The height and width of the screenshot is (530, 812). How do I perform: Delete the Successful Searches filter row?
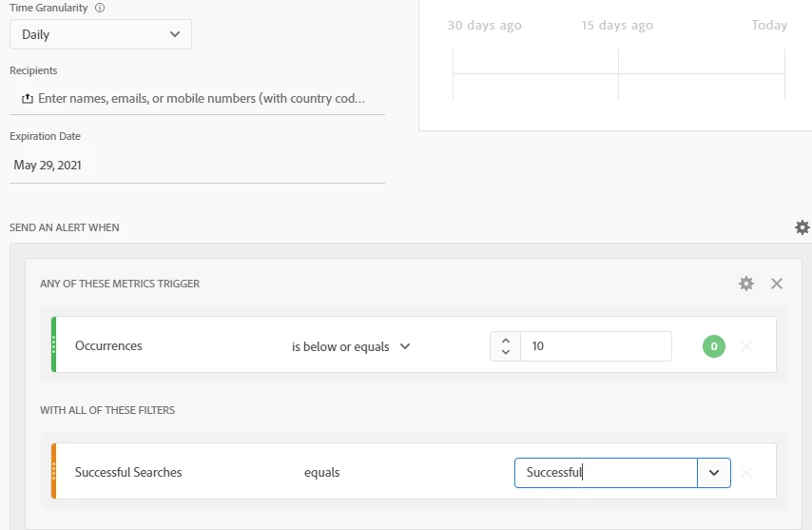click(x=746, y=473)
